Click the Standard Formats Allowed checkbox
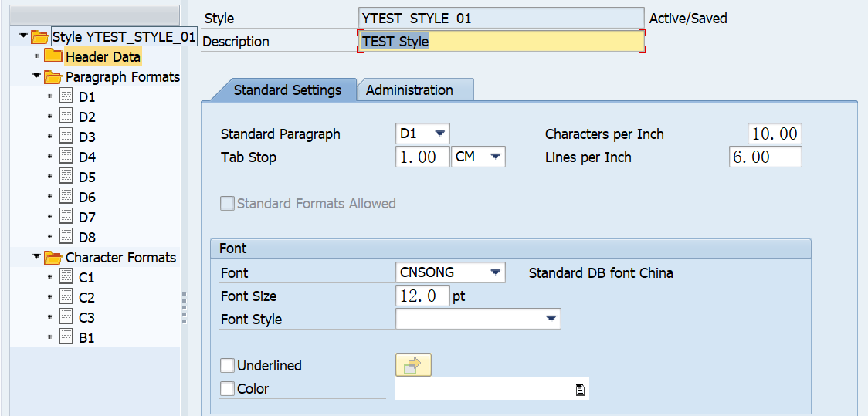 coord(228,204)
